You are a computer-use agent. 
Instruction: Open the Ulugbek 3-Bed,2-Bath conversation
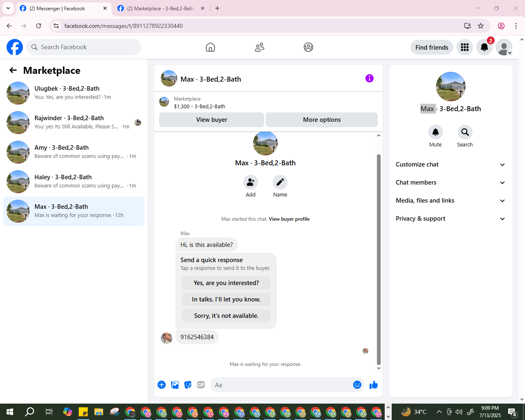[x=74, y=93]
